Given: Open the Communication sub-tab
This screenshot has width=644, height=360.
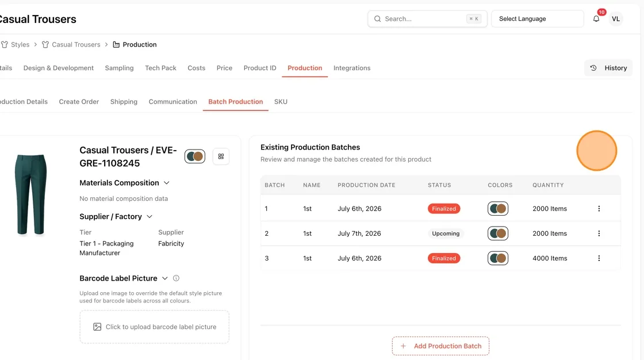Looking at the screenshot, I should click(173, 102).
